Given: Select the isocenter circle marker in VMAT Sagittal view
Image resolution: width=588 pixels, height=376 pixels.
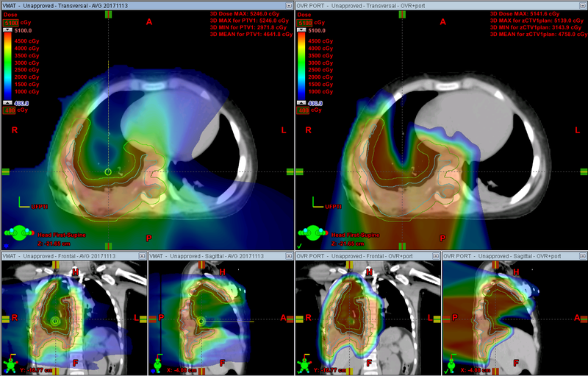Looking at the screenshot, I should [x=201, y=321].
